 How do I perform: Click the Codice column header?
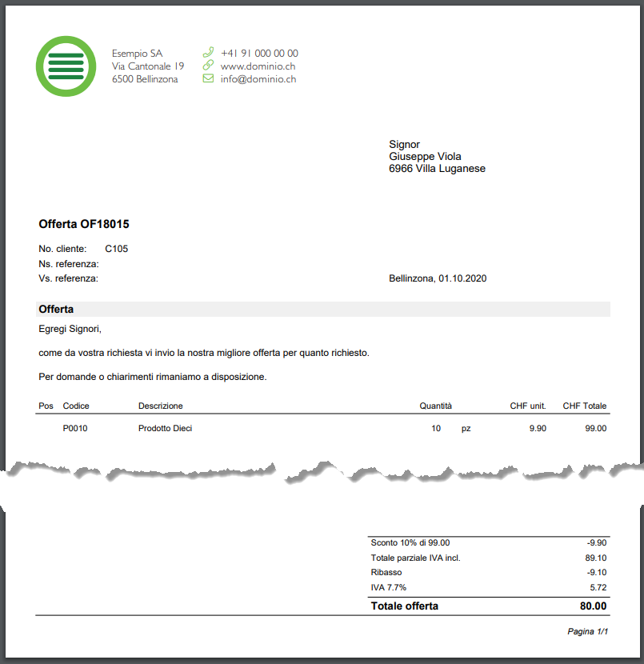[x=76, y=406]
